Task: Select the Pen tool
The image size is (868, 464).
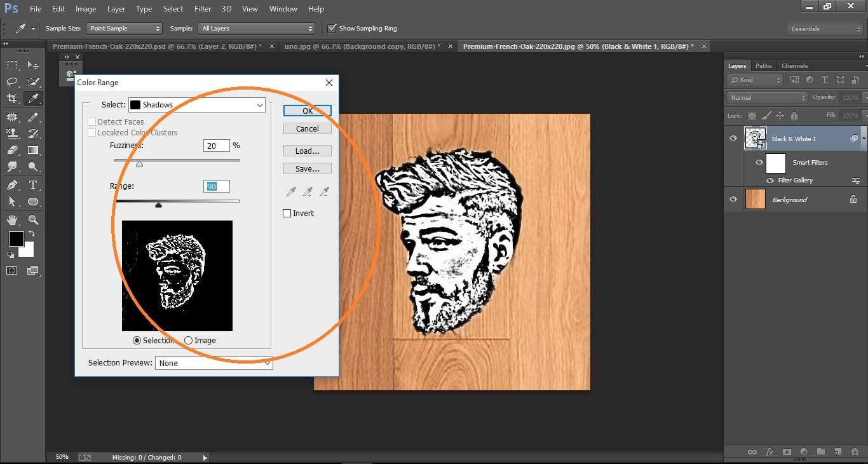Action: pos(12,183)
